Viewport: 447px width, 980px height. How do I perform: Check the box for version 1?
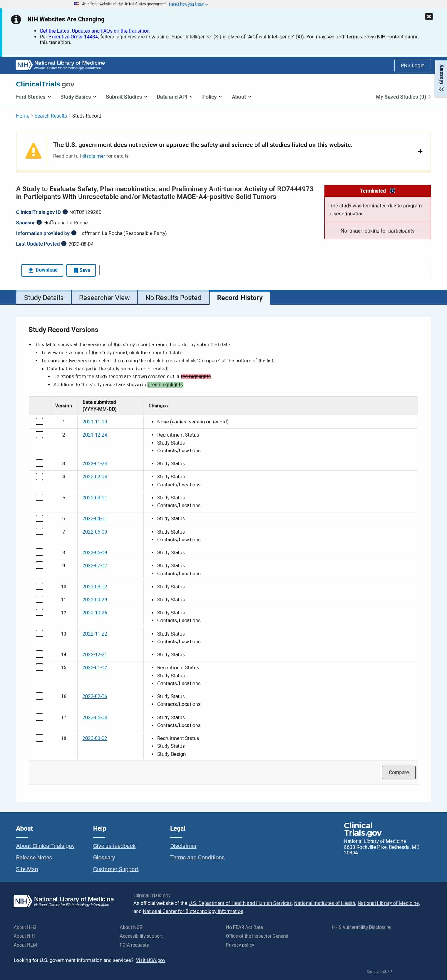39,422
